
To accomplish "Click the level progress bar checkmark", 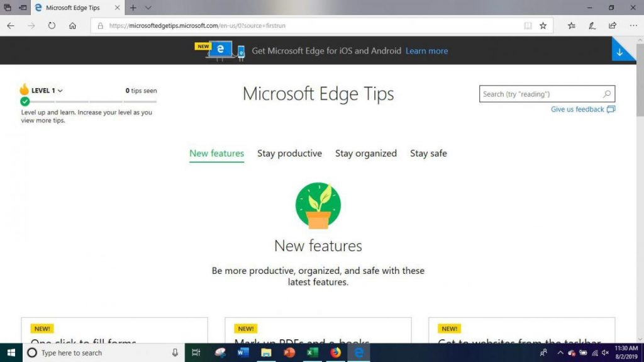I will click(25, 101).
